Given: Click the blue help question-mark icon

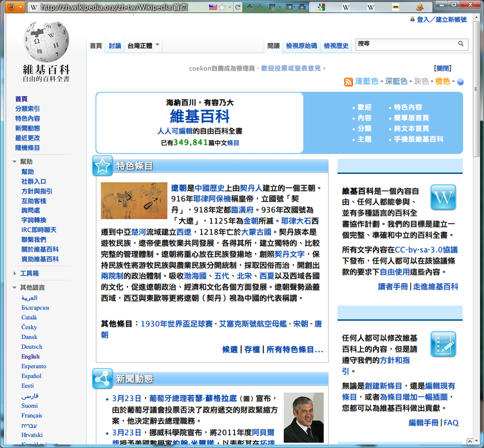Looking at the screenshot, I should pos(460,82).
